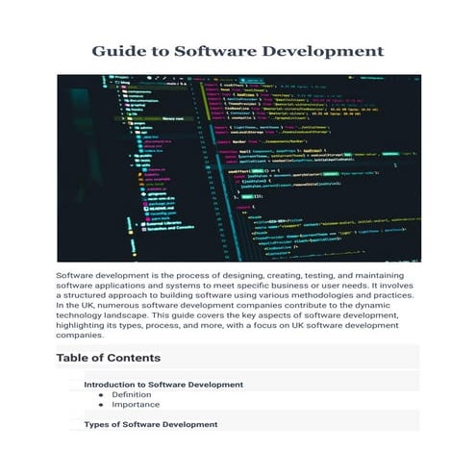
Task: Select the 'Definition' bullet item
Action: [x=132, y=394]
